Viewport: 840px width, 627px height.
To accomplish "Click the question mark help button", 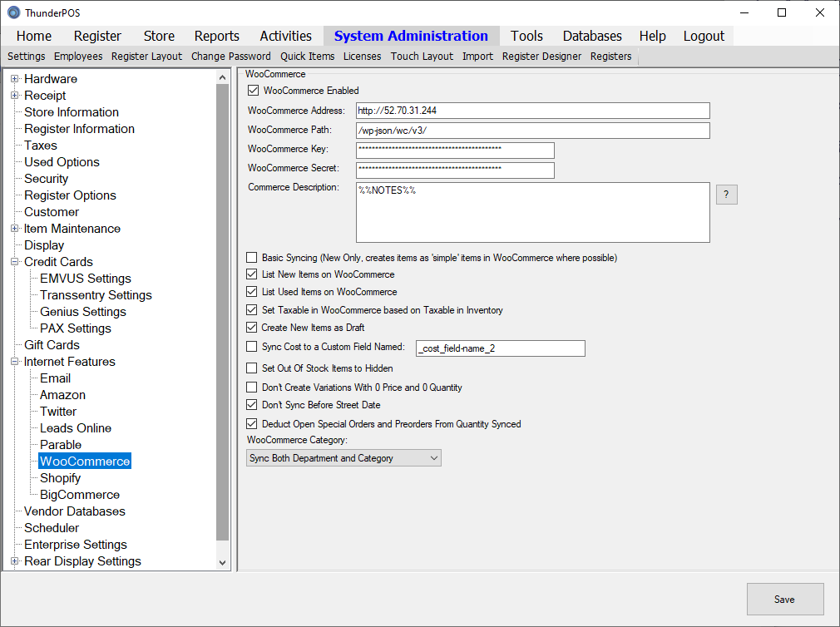I will click(726, 195).
